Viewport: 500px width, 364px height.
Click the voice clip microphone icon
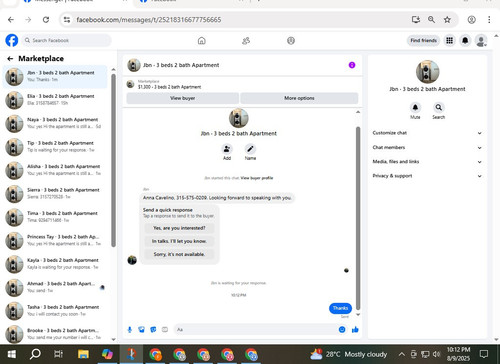point(130,330)
